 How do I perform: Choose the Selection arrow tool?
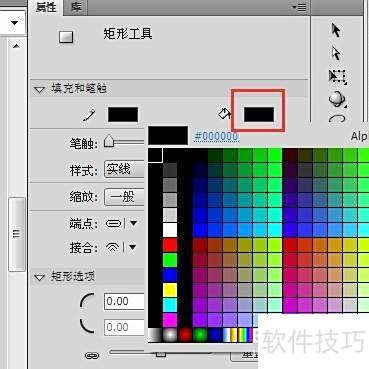click(336, 30)
